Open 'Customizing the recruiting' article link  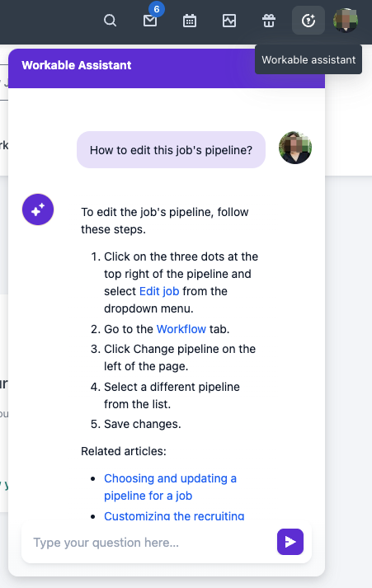(174, 516)
